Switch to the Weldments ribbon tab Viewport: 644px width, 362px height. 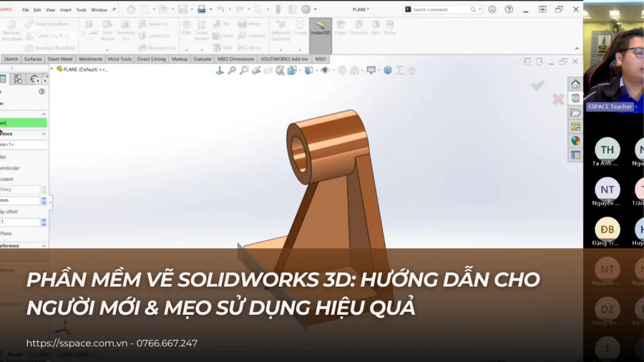(x=91, y=59)
